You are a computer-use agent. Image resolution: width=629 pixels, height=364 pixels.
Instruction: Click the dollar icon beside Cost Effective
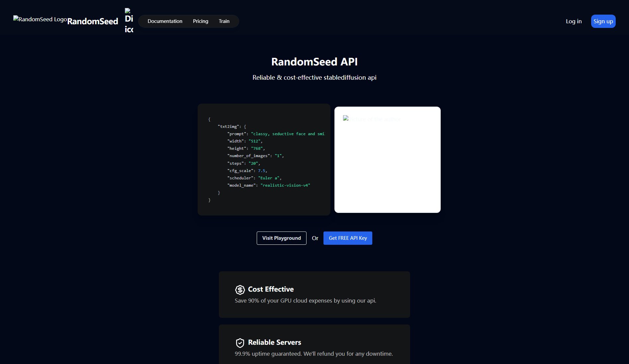(x=240, y=290)
